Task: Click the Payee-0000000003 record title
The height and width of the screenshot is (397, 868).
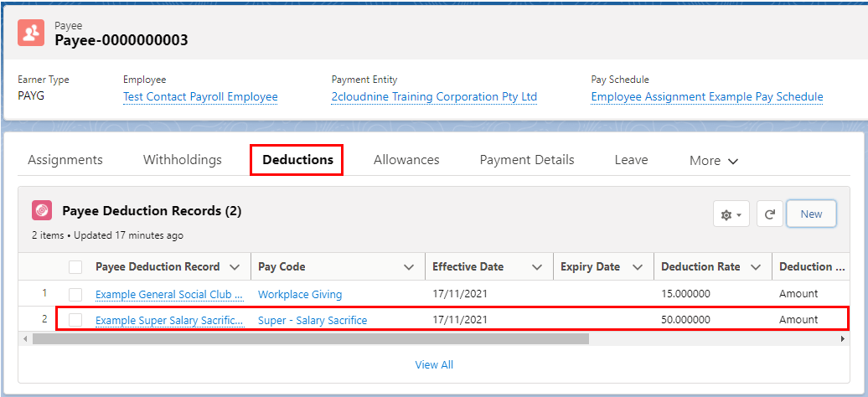Action: [121, 40]
